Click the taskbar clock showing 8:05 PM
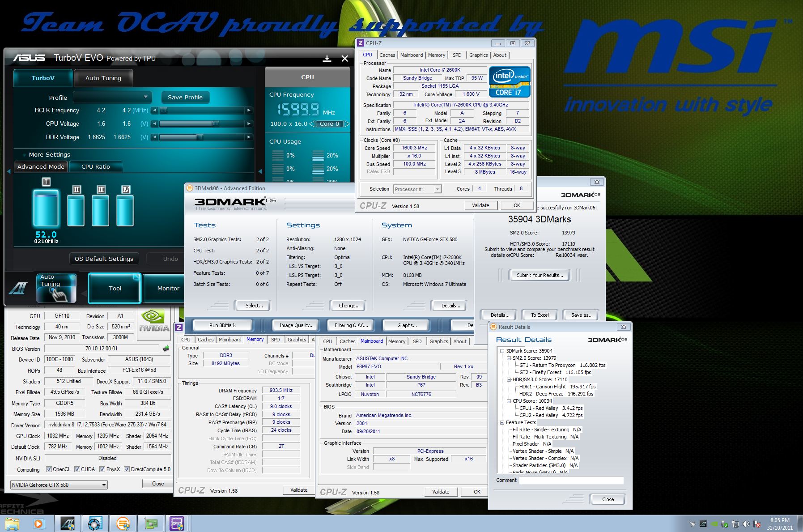Screen dimensions: 803x532 pos(780,523)
